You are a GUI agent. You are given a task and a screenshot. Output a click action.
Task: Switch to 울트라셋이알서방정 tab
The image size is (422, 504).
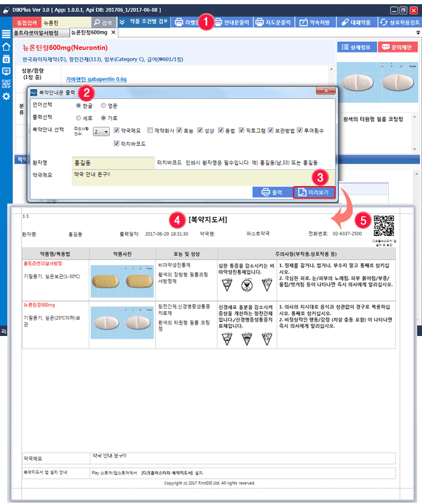click(40, 33)
